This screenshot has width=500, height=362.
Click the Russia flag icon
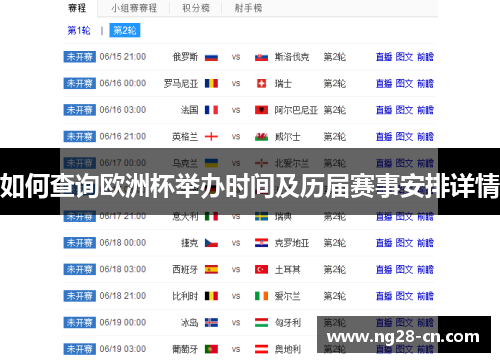(211, 57)
